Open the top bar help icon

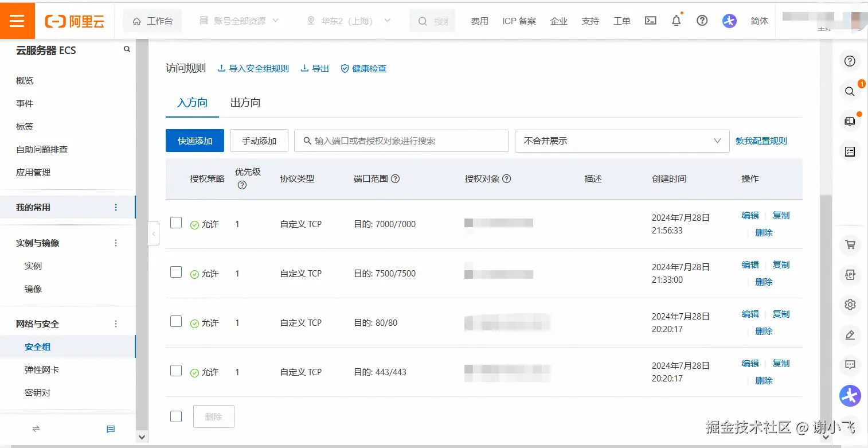point(702,21)
